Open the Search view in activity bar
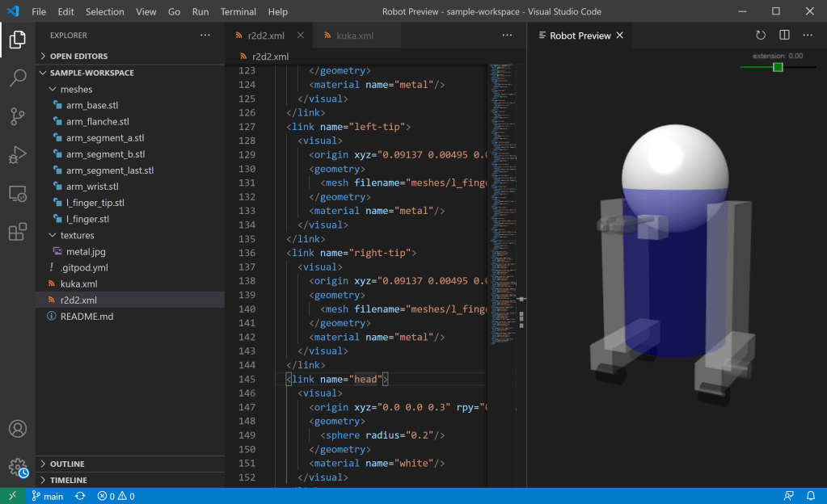827x504 pixels. coord(17,78)
